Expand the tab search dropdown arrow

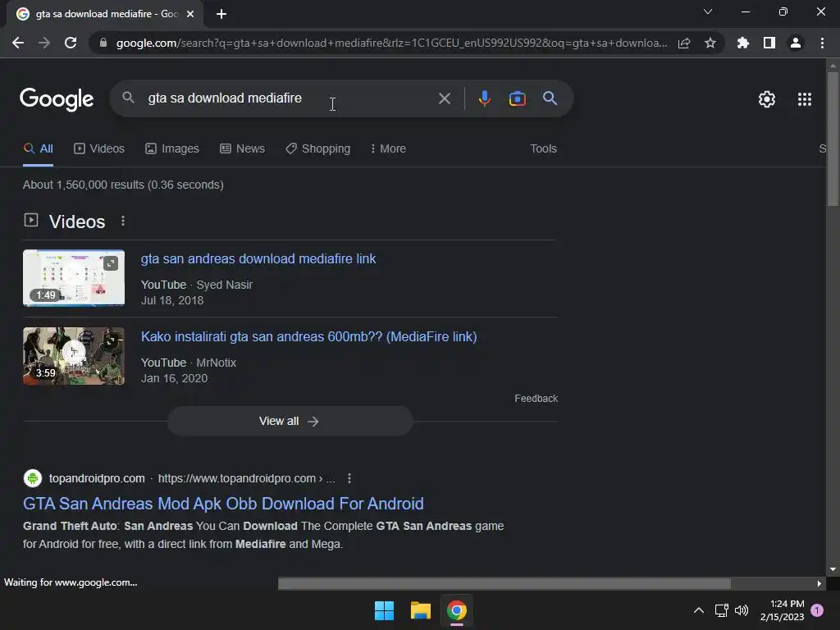tap(708, 11)
